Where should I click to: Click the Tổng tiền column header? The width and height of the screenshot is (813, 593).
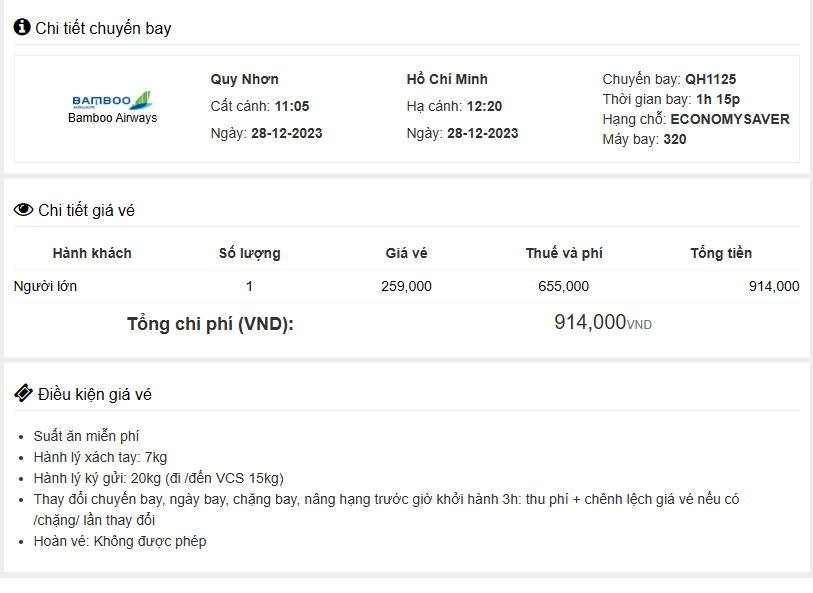[x=721, y=253]
